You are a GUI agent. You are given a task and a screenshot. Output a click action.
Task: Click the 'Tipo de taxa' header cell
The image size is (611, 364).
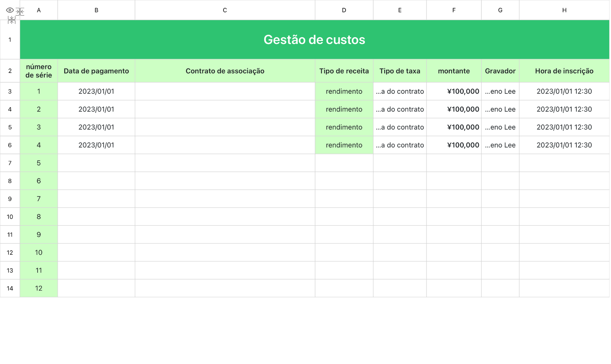(x=400, y=71)
